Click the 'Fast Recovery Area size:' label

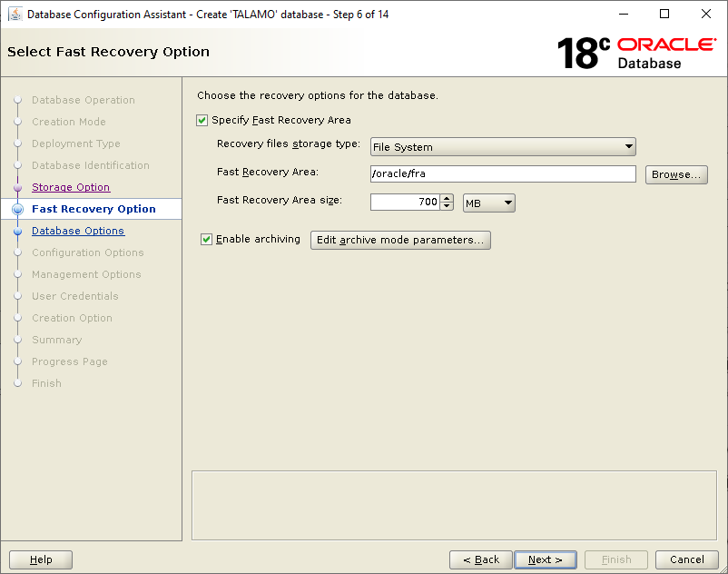(x=280, y=200)
